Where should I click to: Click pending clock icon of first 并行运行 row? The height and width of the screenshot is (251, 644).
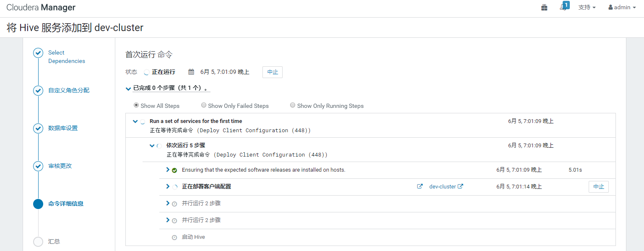point(174,204)
